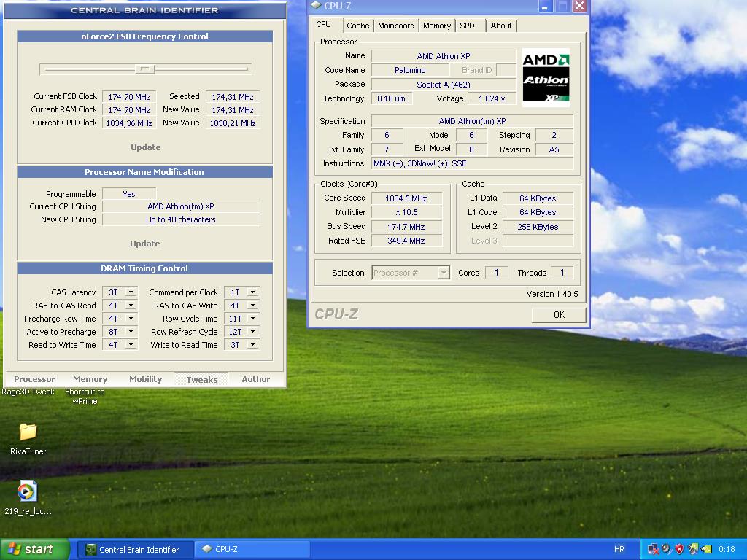Expand the RAS-to-CAS Write dropdown

coord(253,306)
